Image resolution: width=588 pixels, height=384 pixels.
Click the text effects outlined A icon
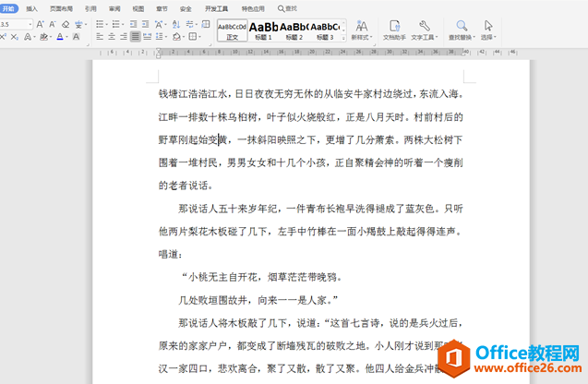pyautogui.click(x=28, y=37)
